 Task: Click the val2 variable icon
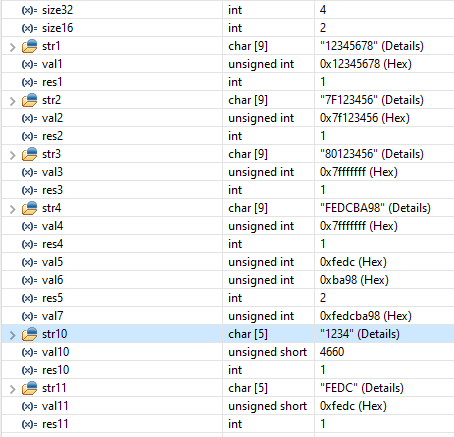click(29, 118)
